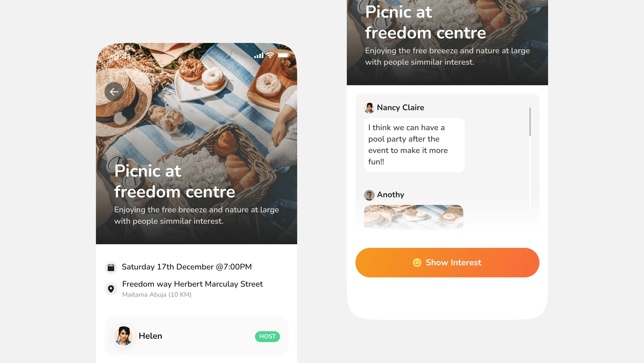Open Nancy Claire's avatar
Viewport: 644px width, 363px height.
[369, 108]
